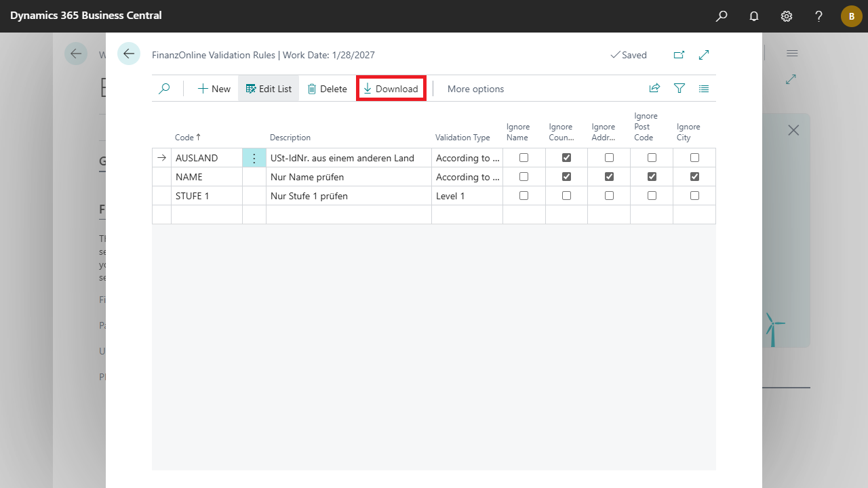Download validation rules

[x=391, y=89]
